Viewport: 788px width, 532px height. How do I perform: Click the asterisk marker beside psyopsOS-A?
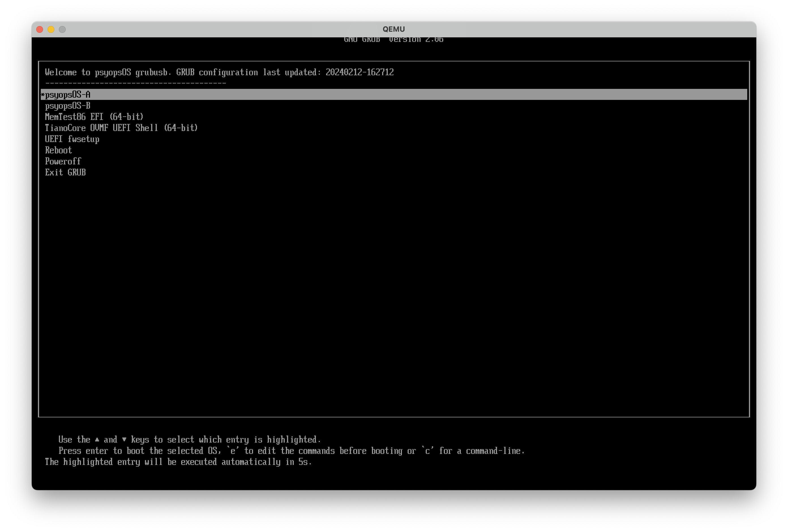[43, 95]
